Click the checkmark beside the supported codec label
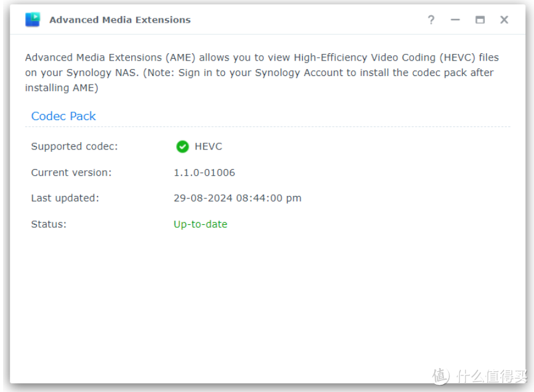This screenshot has width=534, height=392. click(182, 146)
